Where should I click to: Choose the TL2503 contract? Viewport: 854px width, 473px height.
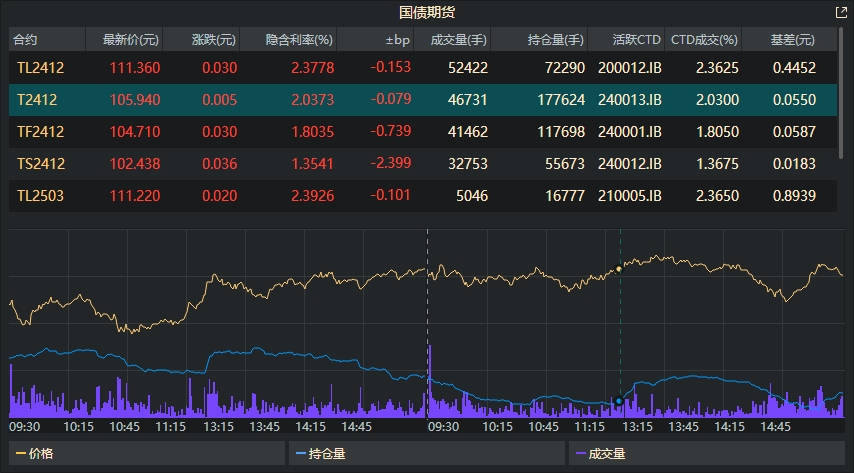click(40, 196)
